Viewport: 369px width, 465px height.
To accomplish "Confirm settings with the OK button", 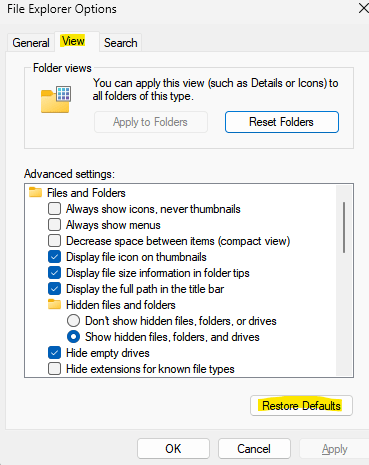I will tap(173, 449).
